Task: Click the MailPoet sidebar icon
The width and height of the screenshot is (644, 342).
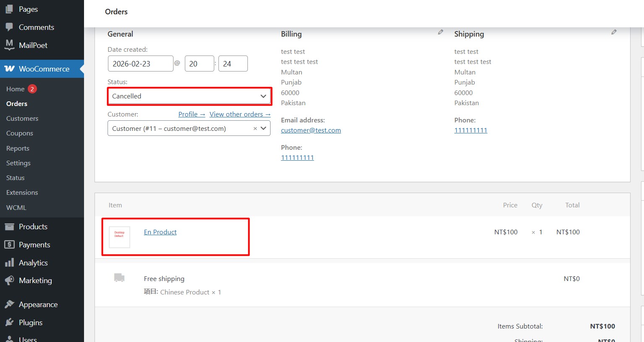Action: coord(9,45)
